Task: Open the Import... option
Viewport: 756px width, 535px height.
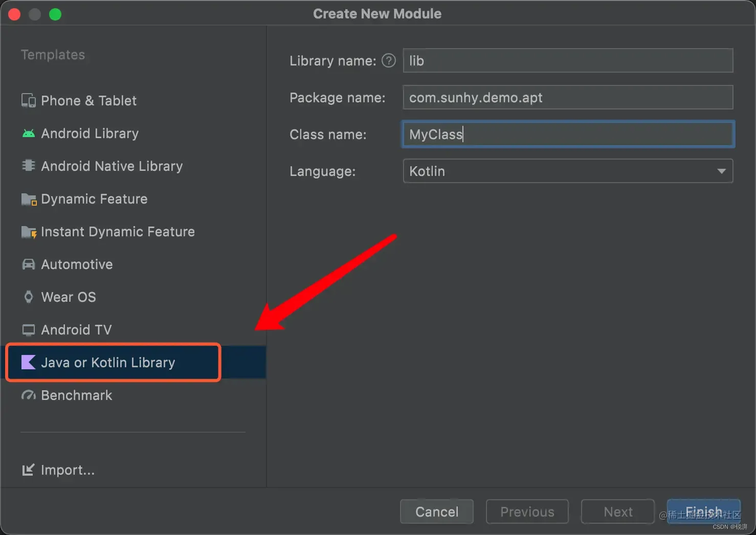Action: click(58, 470)
